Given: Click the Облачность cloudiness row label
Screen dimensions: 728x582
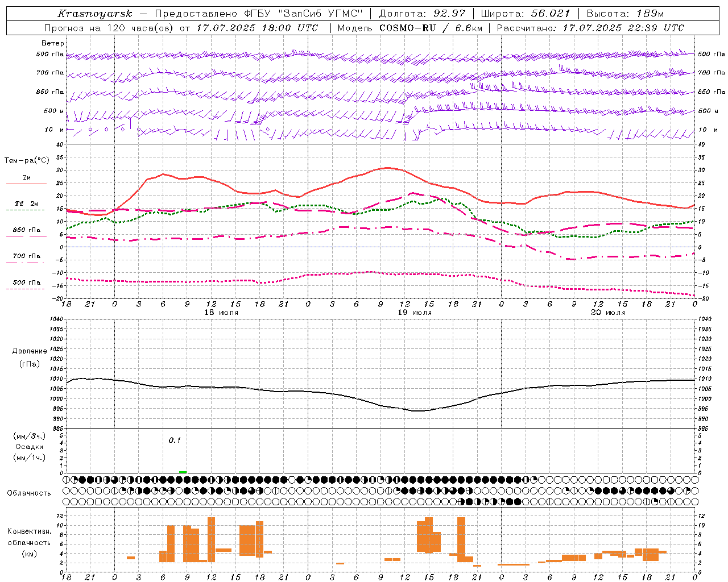Looking at the screenshot, I should 29,493.
